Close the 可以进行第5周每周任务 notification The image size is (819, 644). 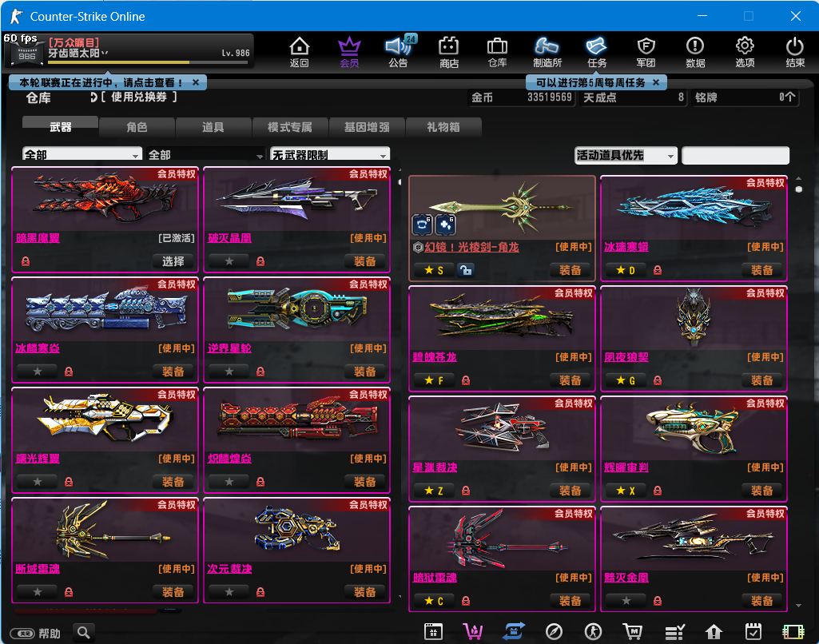point(656,82)
